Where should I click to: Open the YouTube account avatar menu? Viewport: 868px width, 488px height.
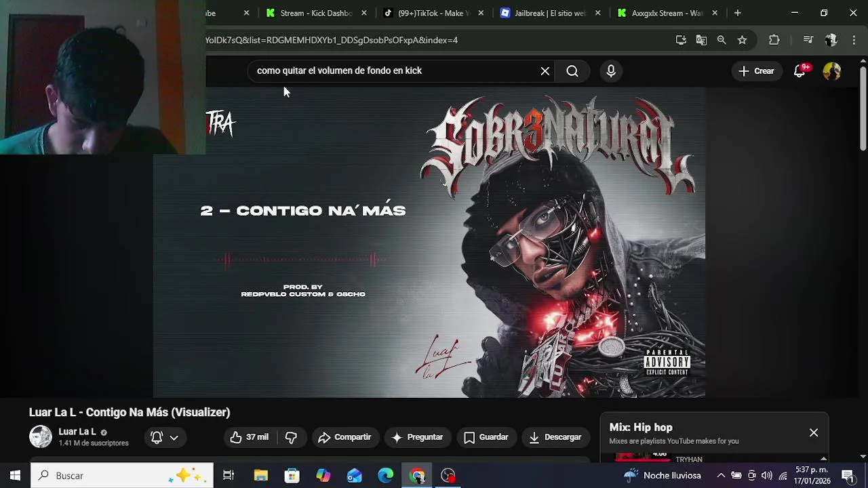[x=832, y=71]
